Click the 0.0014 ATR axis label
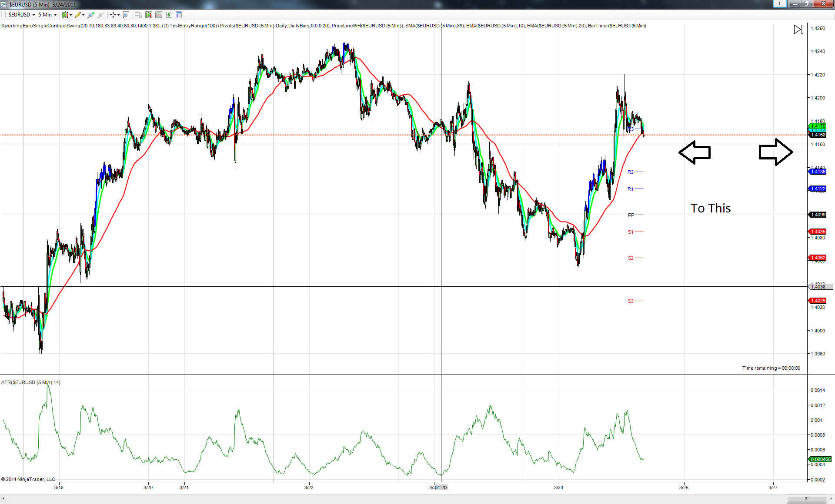Viewport: 835px width, 504px height. coord(818,390)
